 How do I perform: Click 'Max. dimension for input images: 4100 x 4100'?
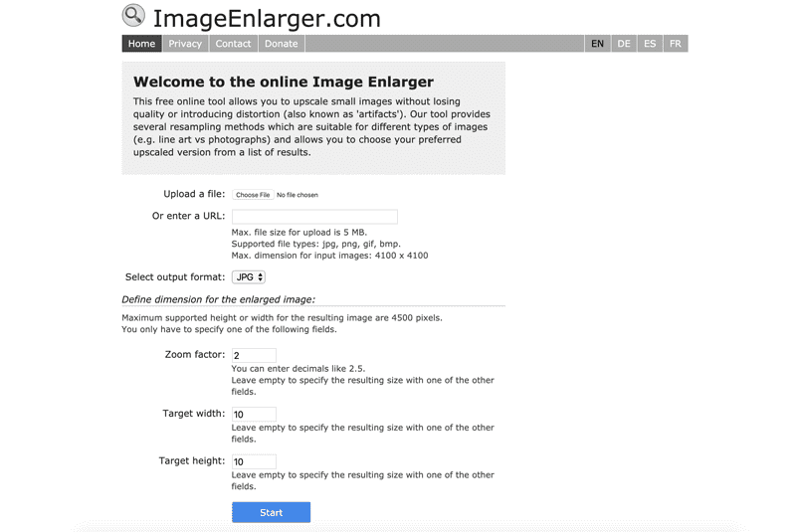329,256
